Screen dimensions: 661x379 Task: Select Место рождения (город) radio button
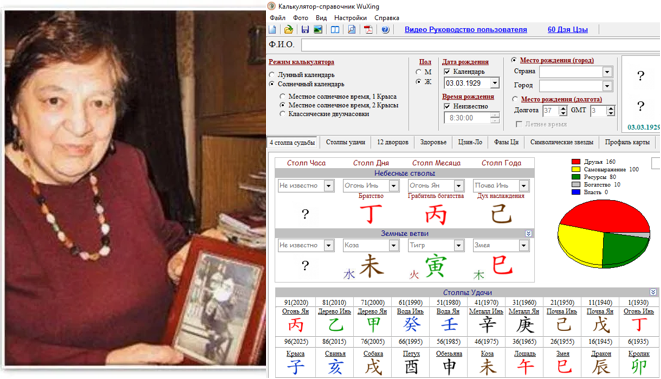tap(514, 60)
